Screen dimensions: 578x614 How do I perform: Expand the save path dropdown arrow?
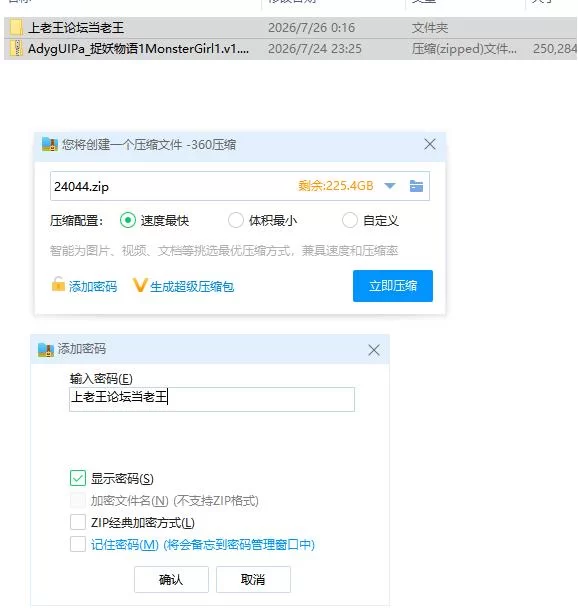(390, 186)
